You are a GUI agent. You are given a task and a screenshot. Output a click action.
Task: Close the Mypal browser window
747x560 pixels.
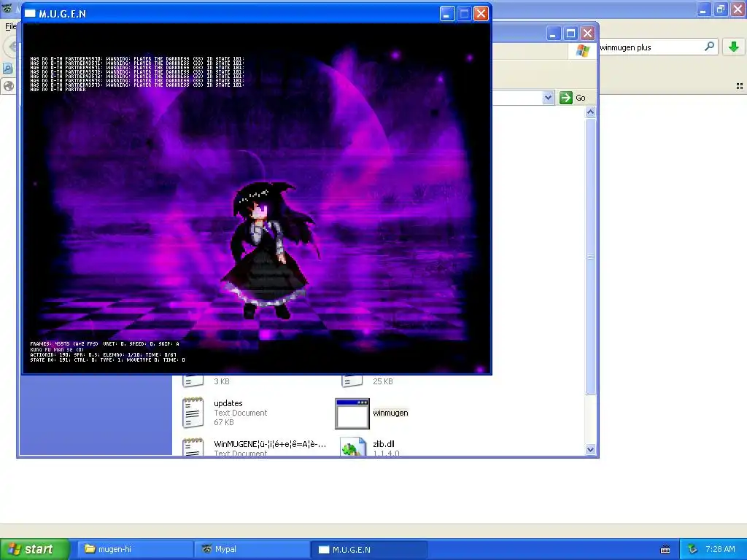(x=738, y=9)
